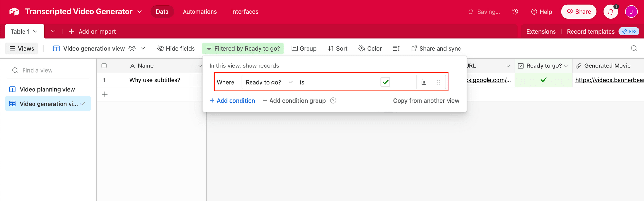
Task: Add a new record with plus icon
Action: tap(105, 94)
